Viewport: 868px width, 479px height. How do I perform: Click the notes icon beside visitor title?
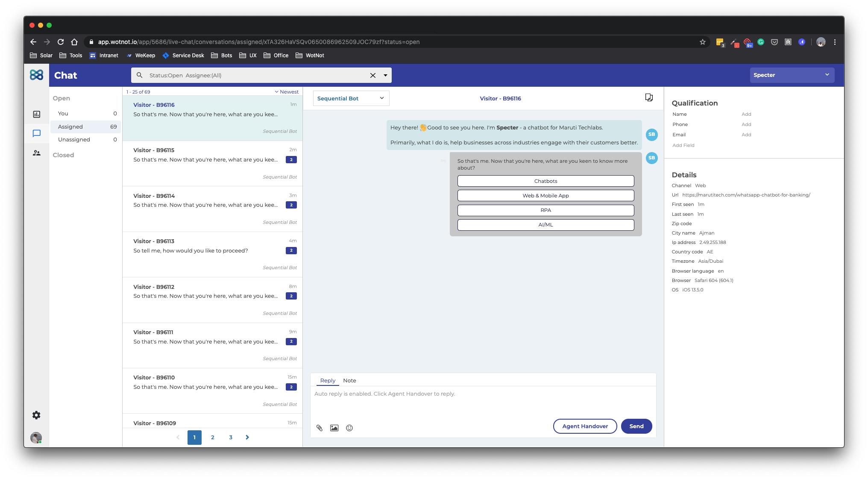tap(649, 98)
